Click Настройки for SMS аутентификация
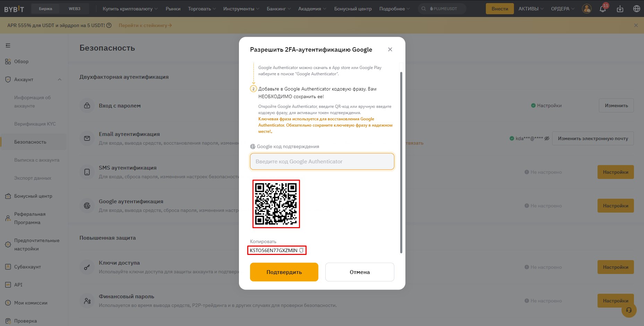Viewport: 644px width, 326px height. 616,172
